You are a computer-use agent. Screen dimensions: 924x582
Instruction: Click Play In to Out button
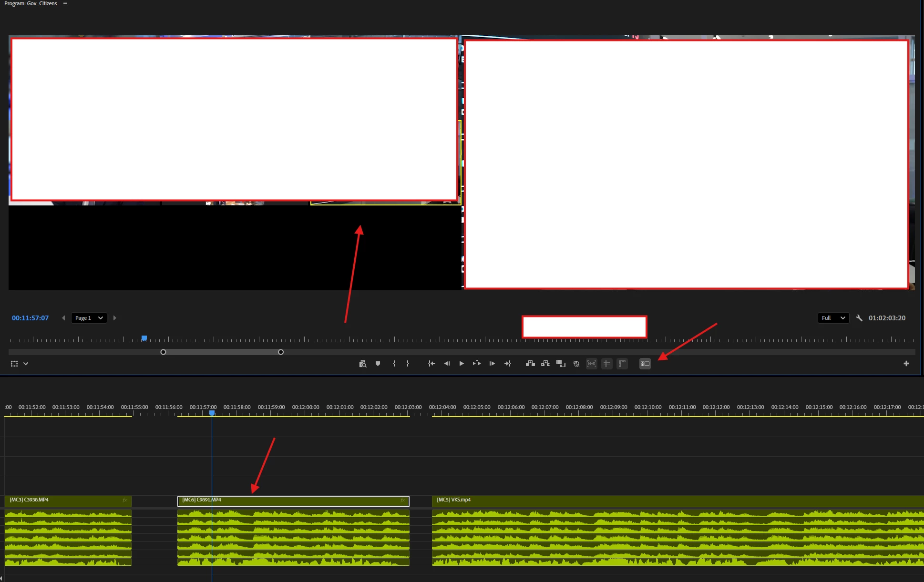476,364
